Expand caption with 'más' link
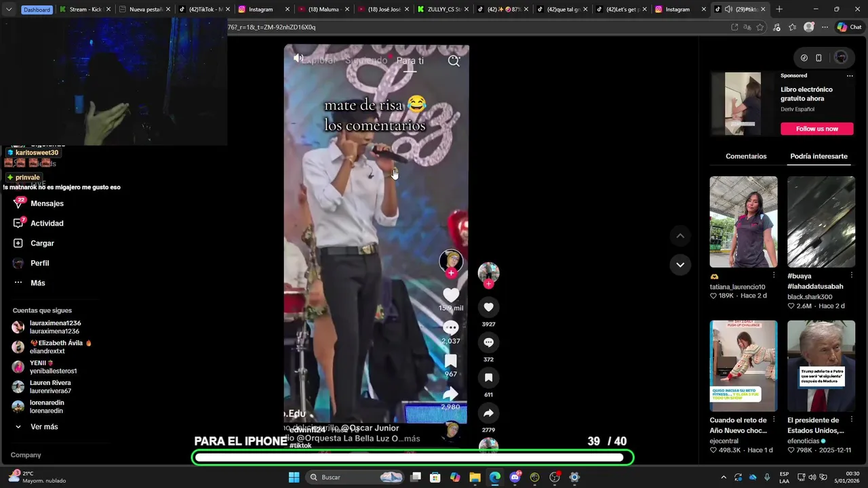 (x=412, y=439)
